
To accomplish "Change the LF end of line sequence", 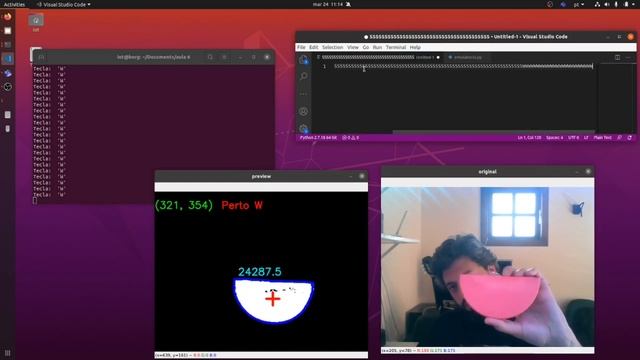I will [x=586, y=138].
